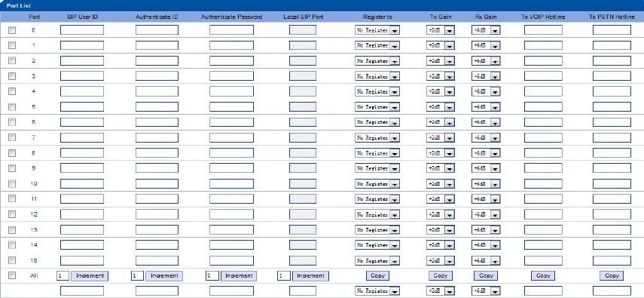
Task: Open the bottom row Register to dropdown
Action: tap(377, 291)
